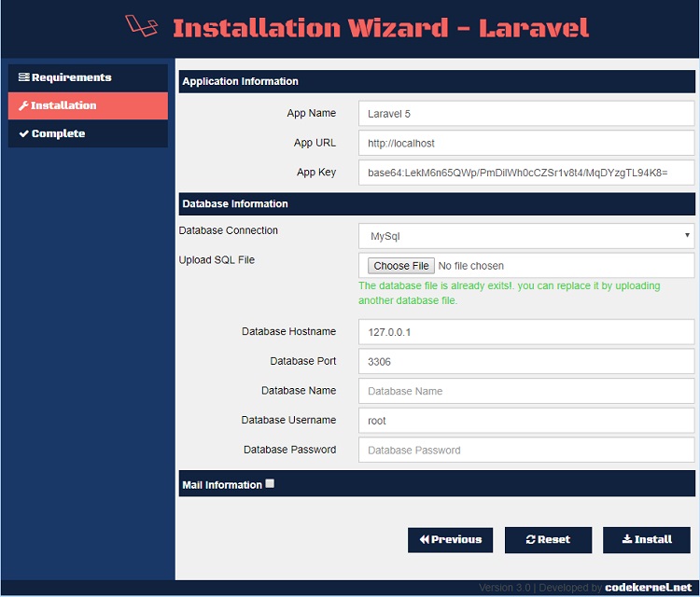
Task: Click the Reset button
Action: point(548,540)
